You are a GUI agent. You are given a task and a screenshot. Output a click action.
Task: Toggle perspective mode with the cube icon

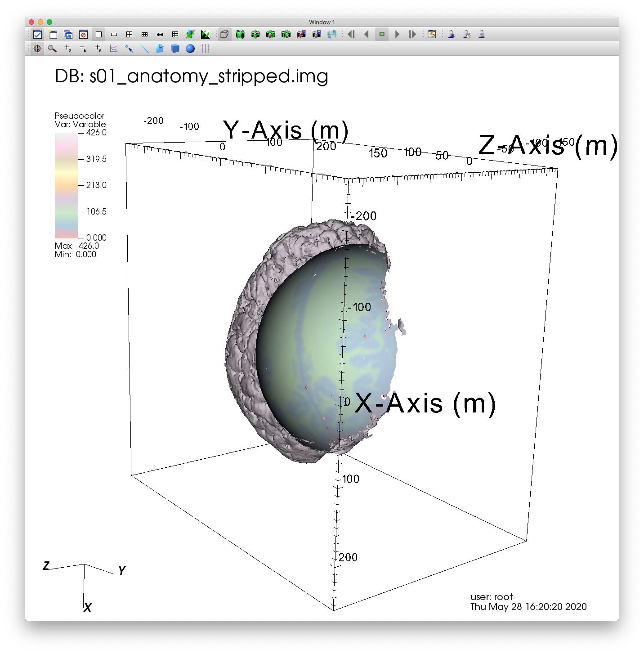(225, 34)
